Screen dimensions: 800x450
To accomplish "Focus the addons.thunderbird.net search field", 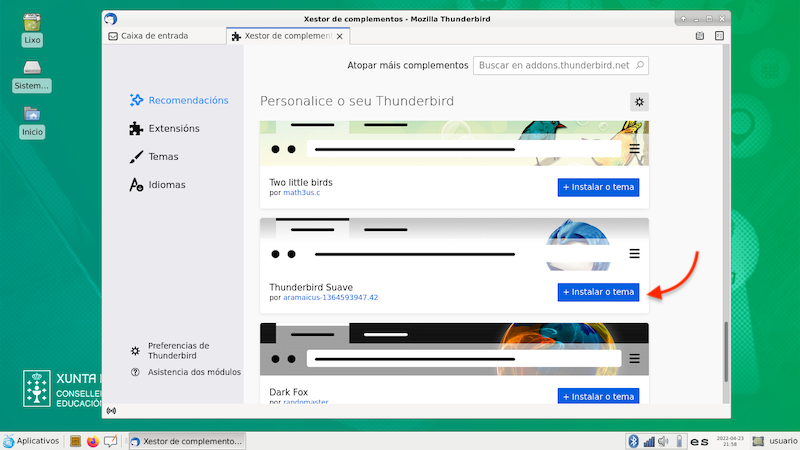I will pos(561,65).
